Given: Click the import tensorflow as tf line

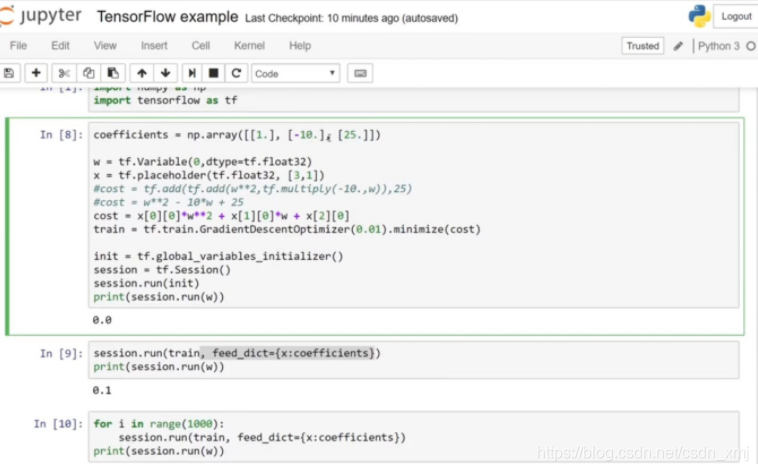Looking at the screenshot, I should [165, 100].
